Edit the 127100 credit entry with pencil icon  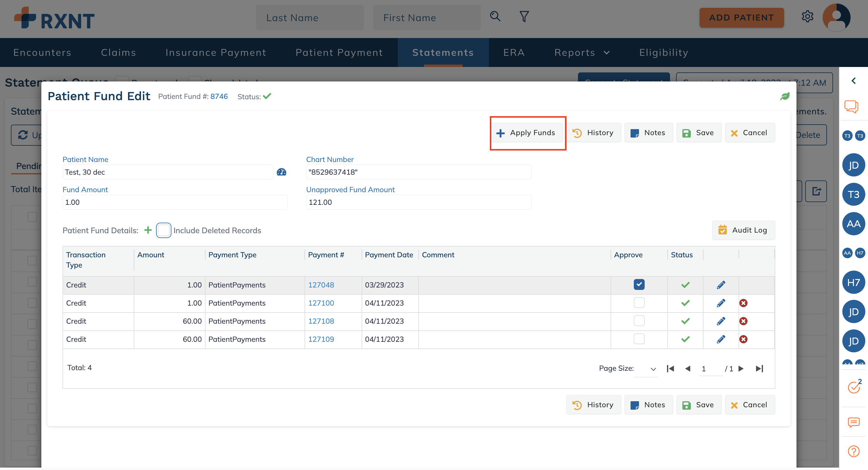click(721, 303)
